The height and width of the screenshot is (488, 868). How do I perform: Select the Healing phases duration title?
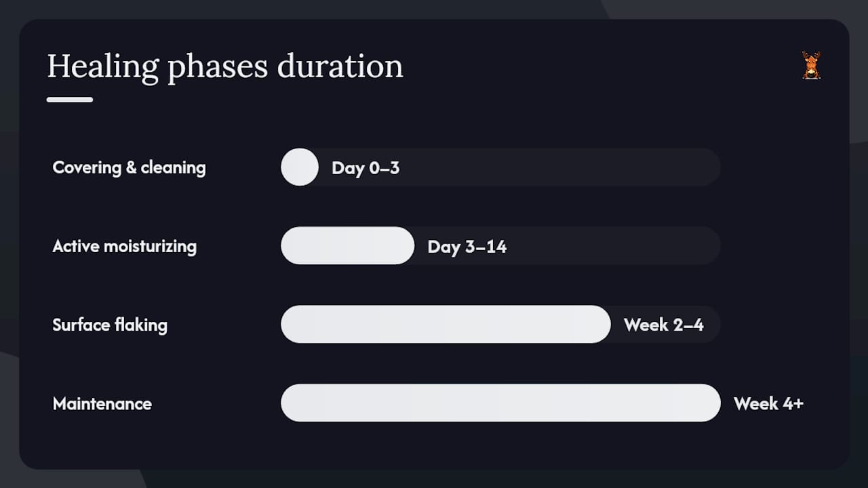coord(225,68)
